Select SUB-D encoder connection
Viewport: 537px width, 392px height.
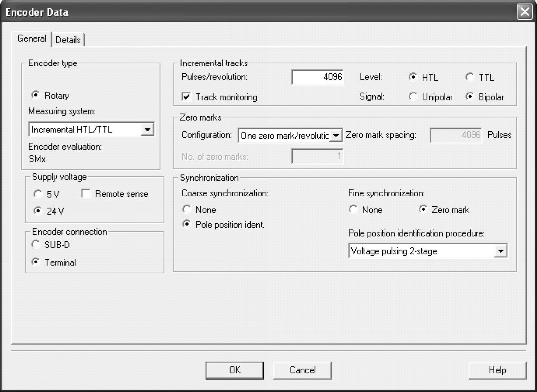36,245
